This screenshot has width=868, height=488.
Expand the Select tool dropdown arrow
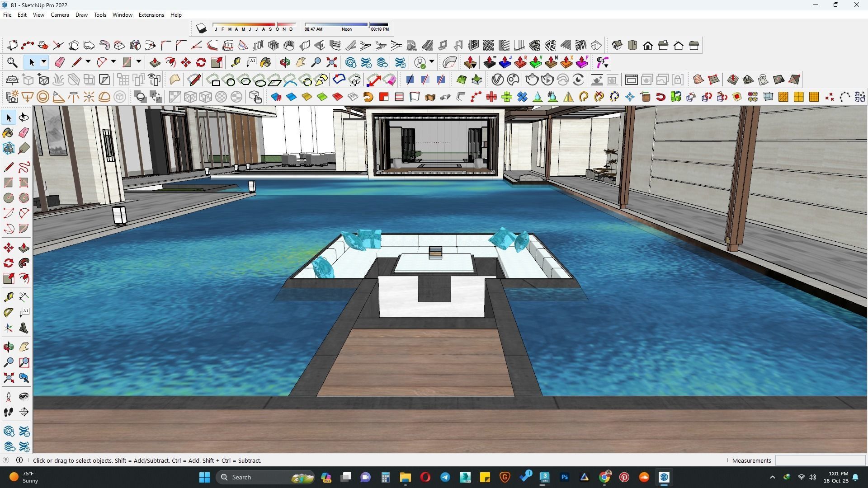(x=44, y=62)
